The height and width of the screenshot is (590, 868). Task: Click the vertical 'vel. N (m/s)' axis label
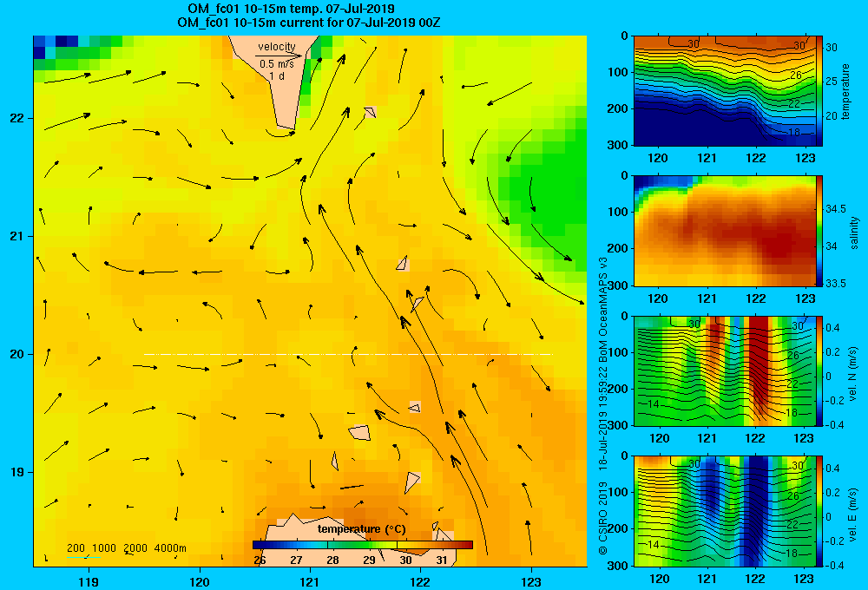(853, 374)
